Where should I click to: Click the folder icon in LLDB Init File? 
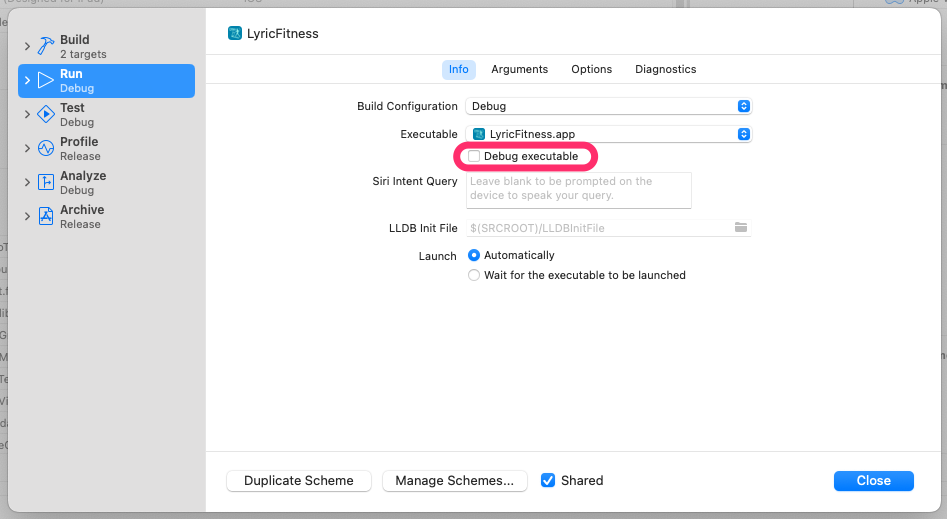coord(741,227)
